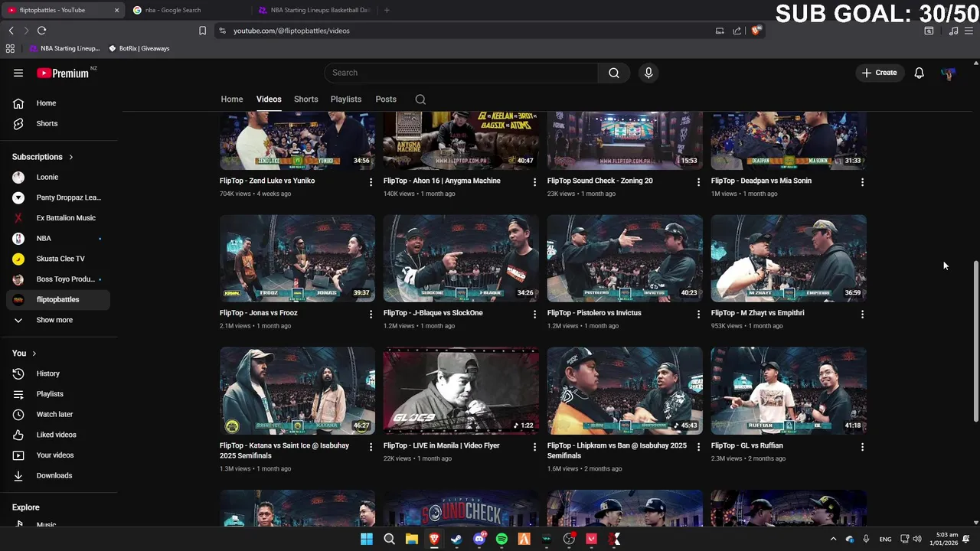Play Pistolero vs Invictus thumbnail
The image size is (980, 551).
(625, 258)
